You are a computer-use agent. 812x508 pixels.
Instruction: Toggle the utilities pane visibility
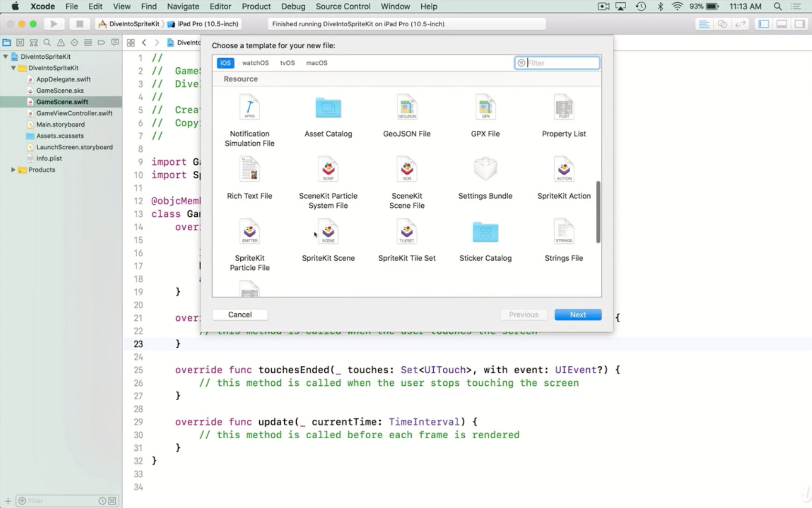point(800,24)
